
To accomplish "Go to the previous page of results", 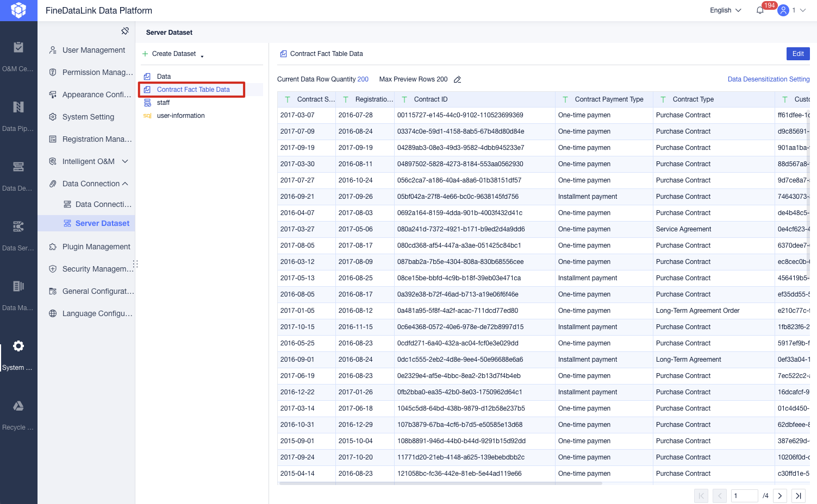I will tap(720, 496).
